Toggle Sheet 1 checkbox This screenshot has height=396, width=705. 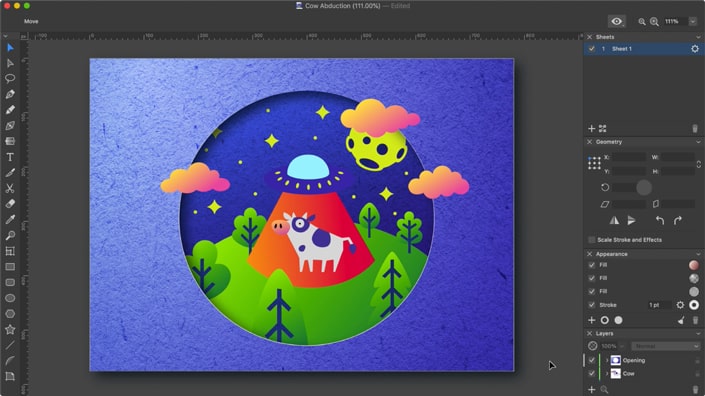(592, 49)
